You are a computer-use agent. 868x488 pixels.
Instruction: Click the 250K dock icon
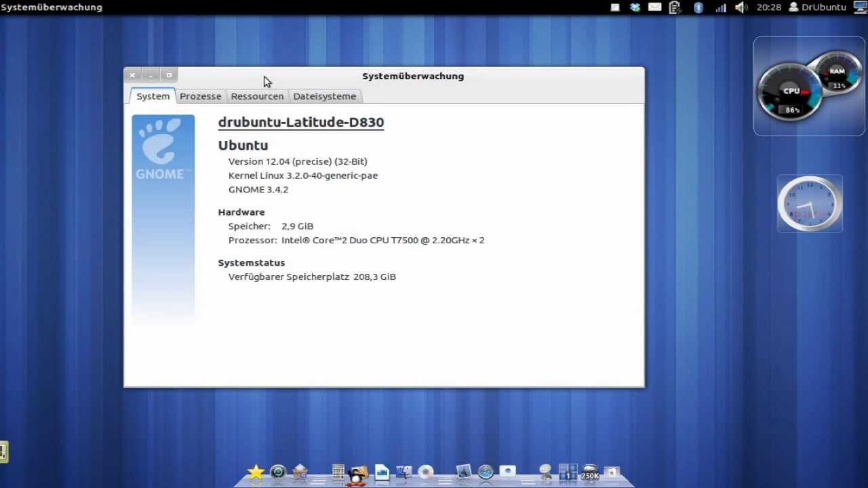click(590, 472)
